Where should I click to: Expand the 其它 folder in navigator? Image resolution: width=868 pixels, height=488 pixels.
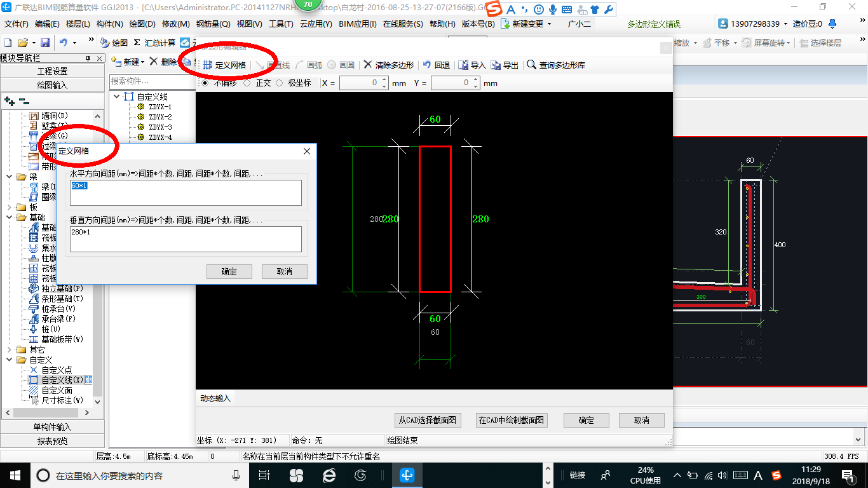[9, 349]
